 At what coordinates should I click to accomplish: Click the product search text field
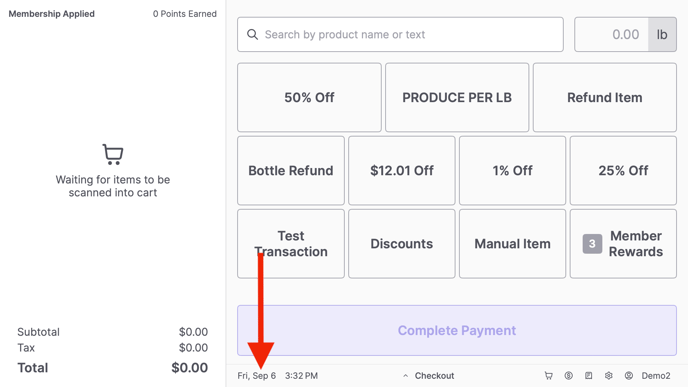point(400,34)
